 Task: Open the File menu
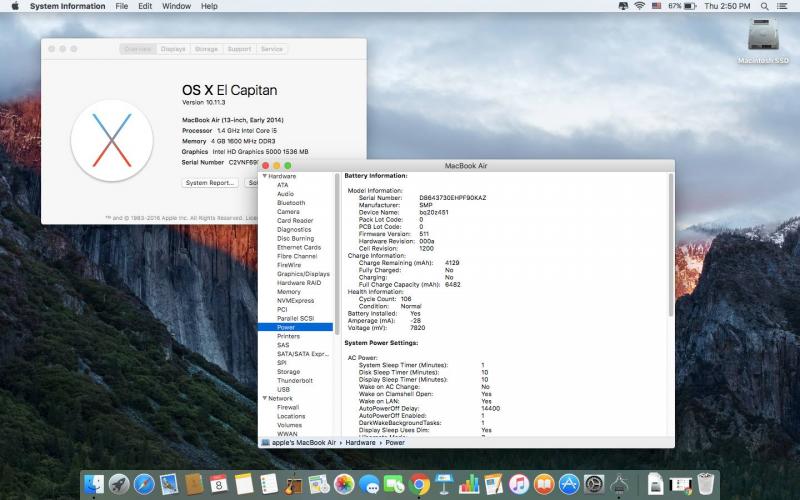[x=121, y=6]
